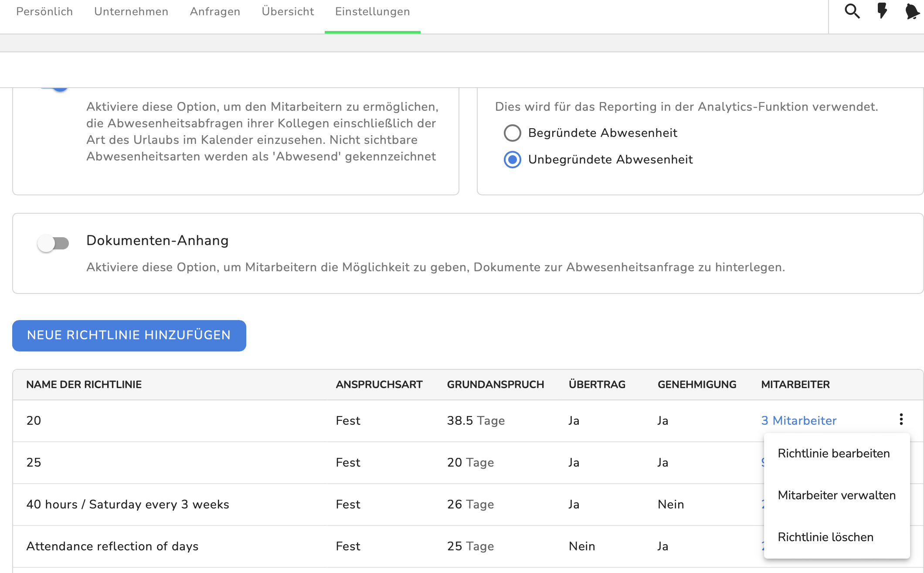Switch to the Persönlich tab
The image size is (924, 573).
click(44, 12)
